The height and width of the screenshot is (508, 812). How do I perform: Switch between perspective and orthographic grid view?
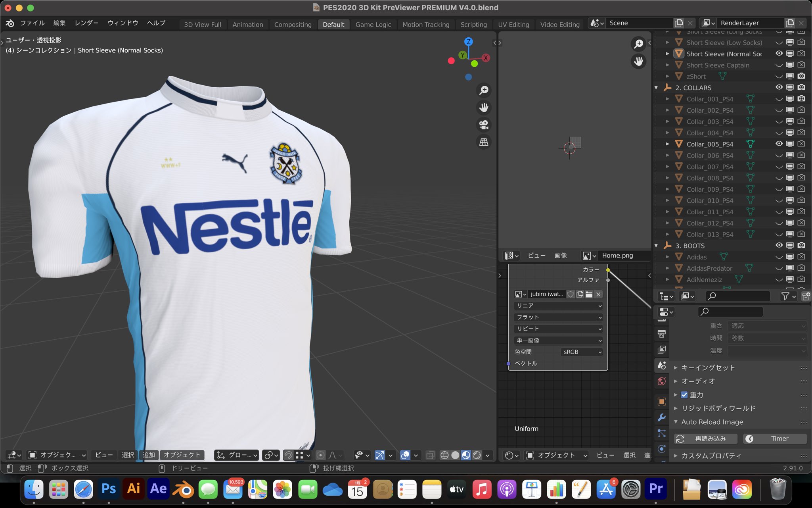pos(484,142)
